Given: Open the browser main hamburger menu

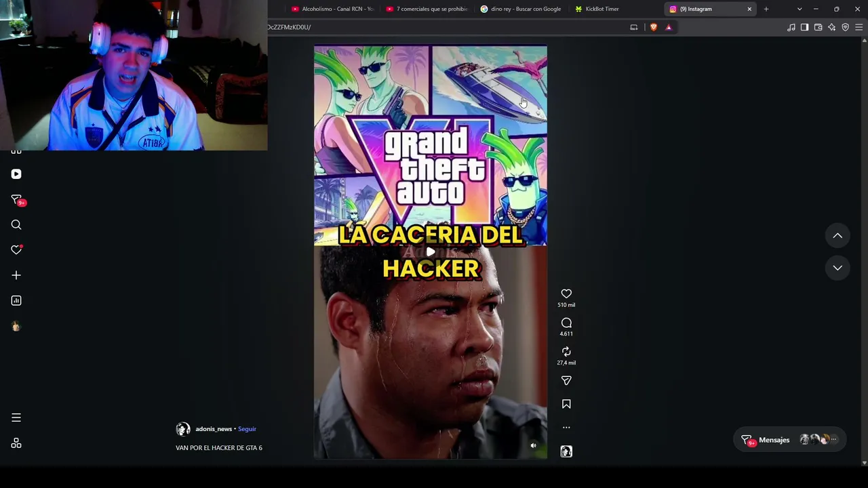Looking at the screenshot, I should [859, 27].
